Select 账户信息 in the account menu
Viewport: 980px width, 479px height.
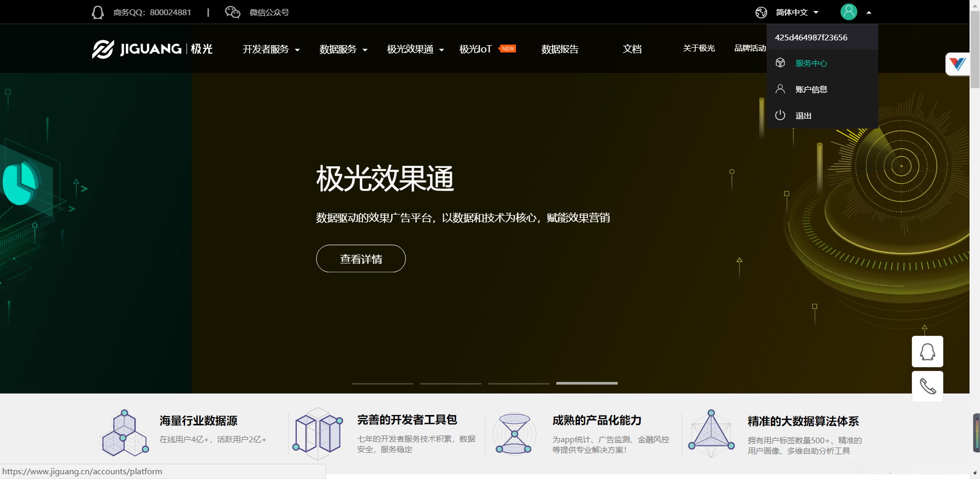[x=811, y=89]
